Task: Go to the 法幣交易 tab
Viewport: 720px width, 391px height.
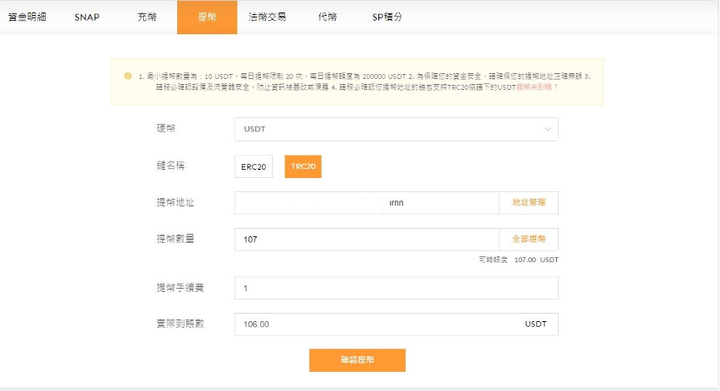Action: 267,17
